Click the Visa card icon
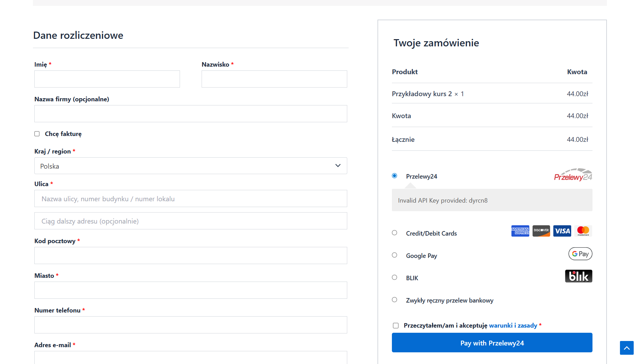This screenshot has height=364, width=644. [x=562, y=231]
